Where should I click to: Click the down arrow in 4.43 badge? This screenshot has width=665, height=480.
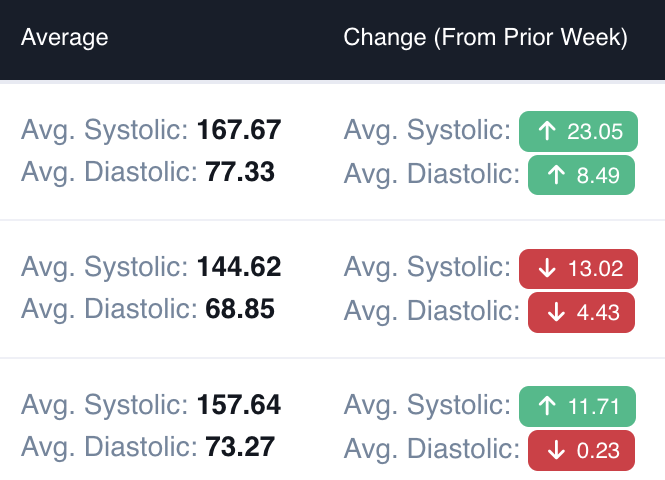click(x=556, y=313)
